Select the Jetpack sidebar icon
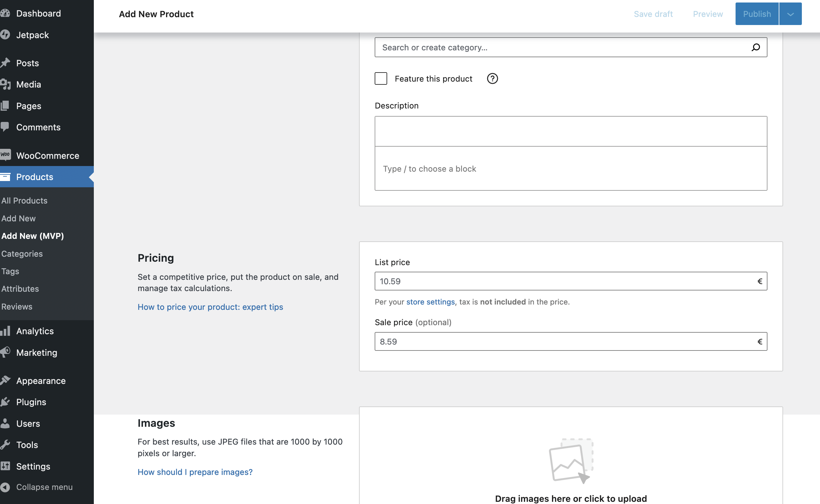Image resolution: width=820 pixels, height=504 pixels. coord(6,35)
